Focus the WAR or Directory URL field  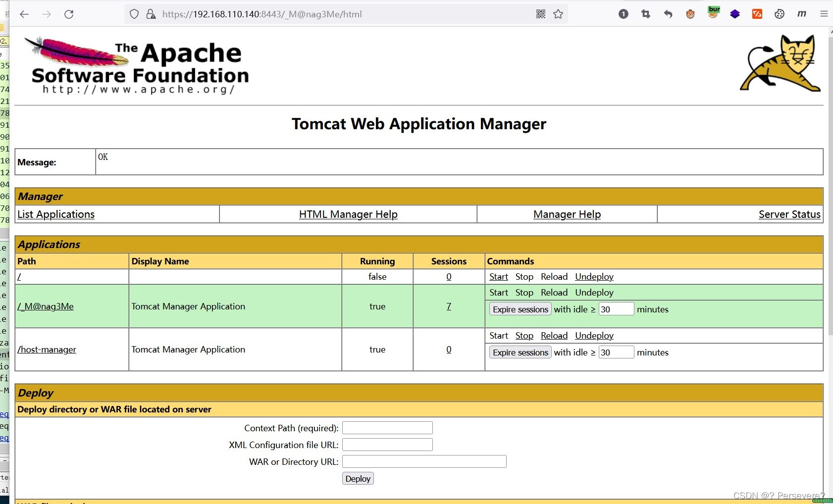tap(424, 461)
